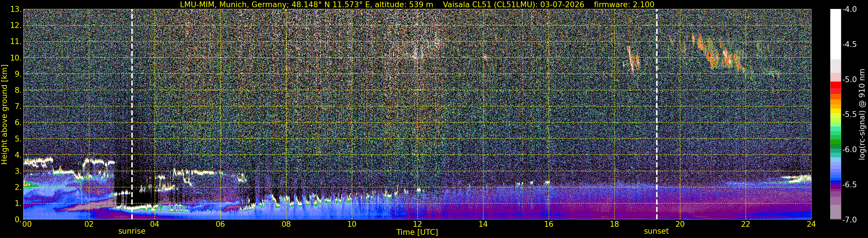Click the '2.' height tick label
Screen dimensions: 868x238
click(x=18, y=187)
